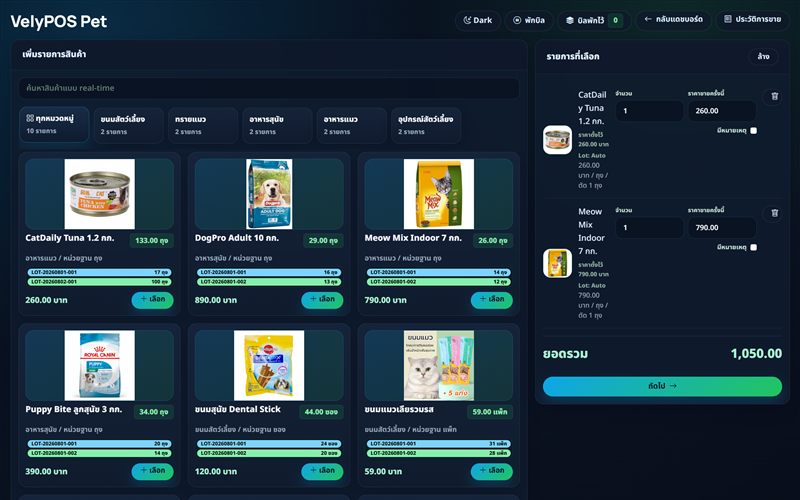The width and height of the screenshot is (800, 500).
Task: Click CatDaily Tuna product image
Action: (99, 194)
